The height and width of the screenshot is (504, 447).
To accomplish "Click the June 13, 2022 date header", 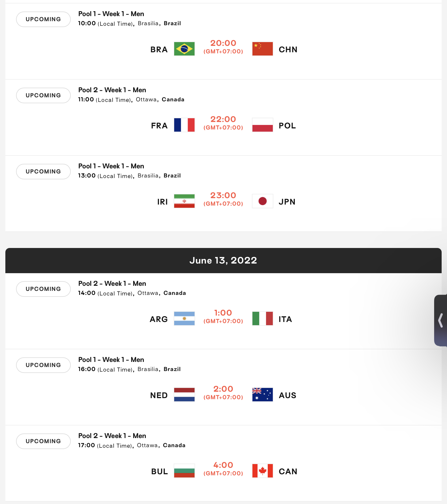I will click(223, 261).
